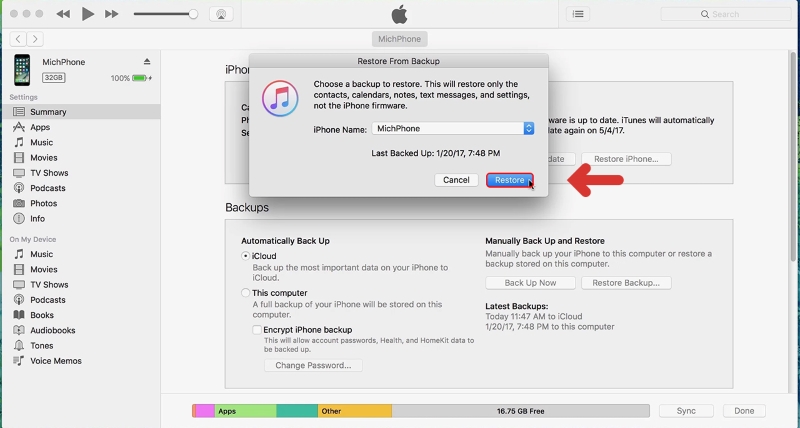The width and height of the screenshot is (800, 428).
Task: Cancel the Restore From Backup dialog
Action: point(456,180)
